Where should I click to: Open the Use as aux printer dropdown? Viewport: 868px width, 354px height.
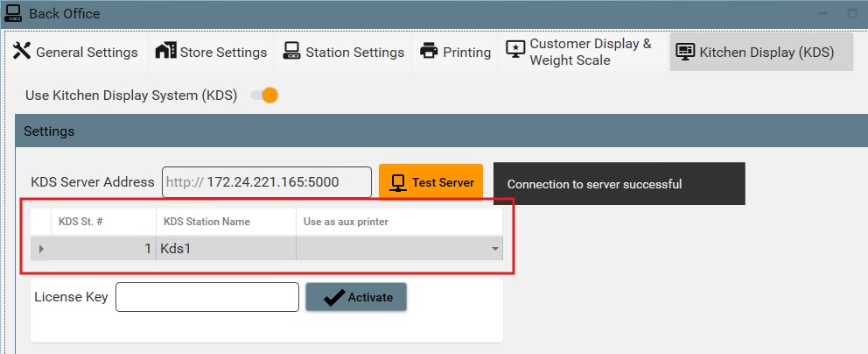495,249
